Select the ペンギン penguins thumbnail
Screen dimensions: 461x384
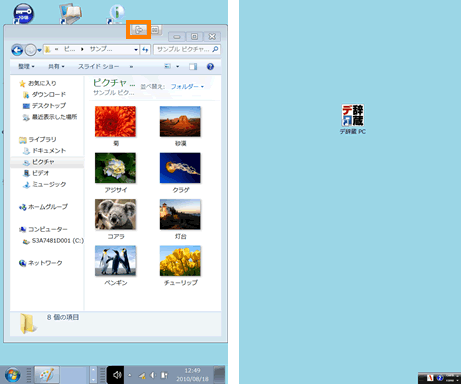[x=115, y=261]
